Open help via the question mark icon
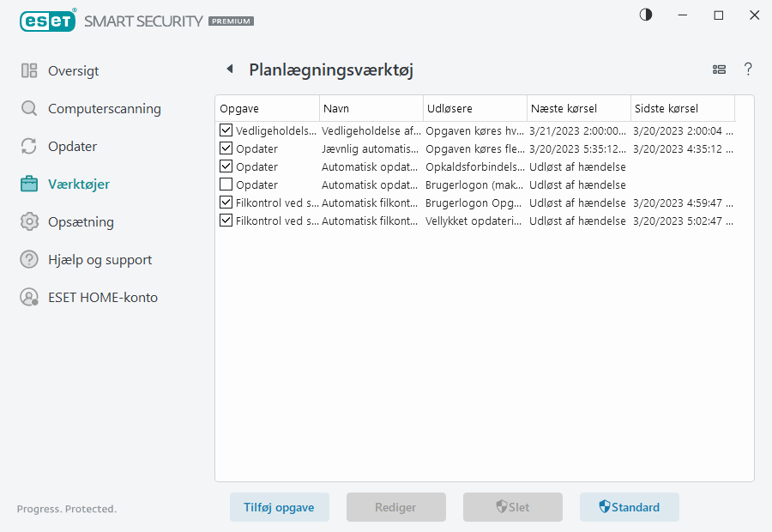 point(748,70)
